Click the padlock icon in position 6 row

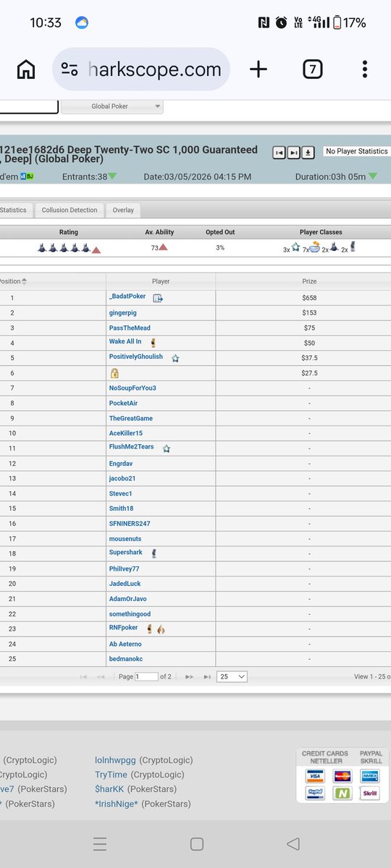click(114, 373)
